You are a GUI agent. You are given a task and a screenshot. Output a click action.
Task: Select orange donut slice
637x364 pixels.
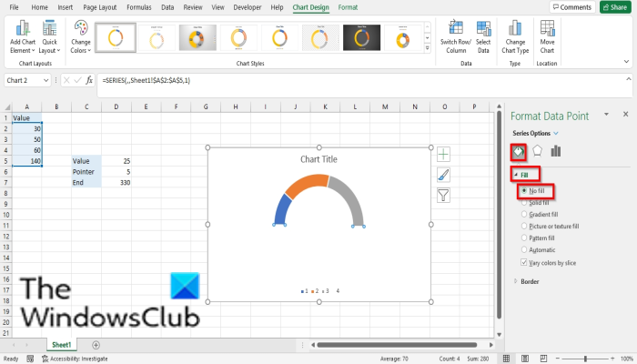point(308,184)
